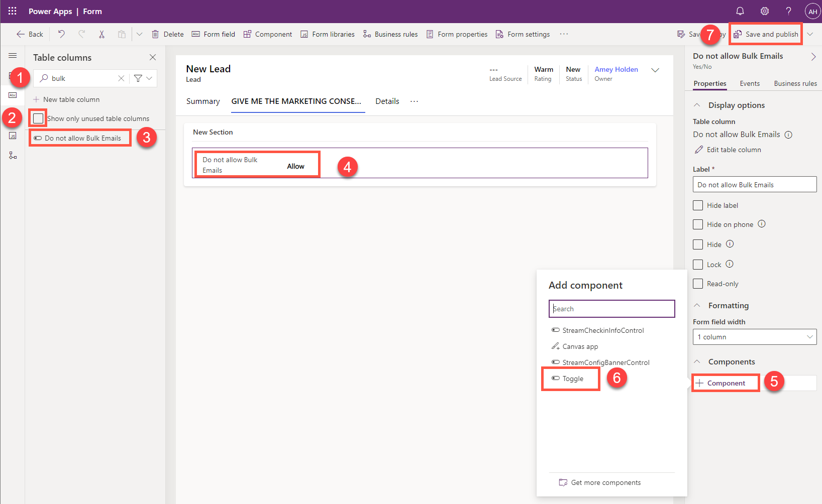The height and width of the screenshot is (504, 822).
Task: Click the notifications bell icon
Action: 740,11
